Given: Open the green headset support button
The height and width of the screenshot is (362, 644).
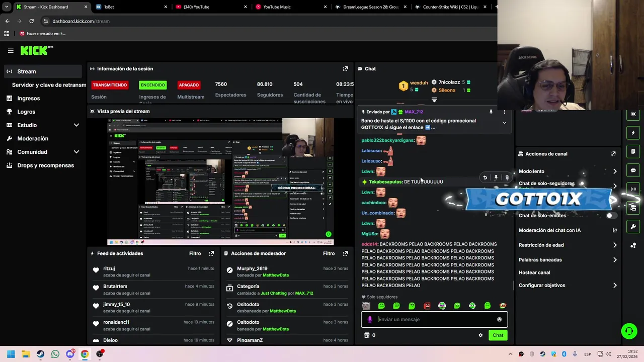Looking at the screenshot, I should point(629,331).
